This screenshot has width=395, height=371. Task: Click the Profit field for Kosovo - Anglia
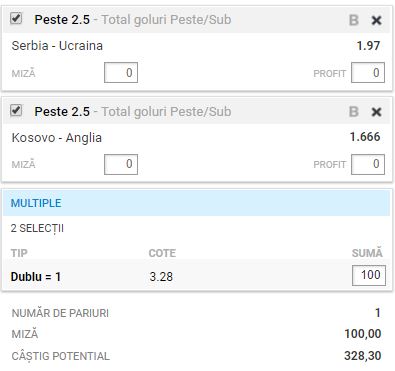[368, 164]
